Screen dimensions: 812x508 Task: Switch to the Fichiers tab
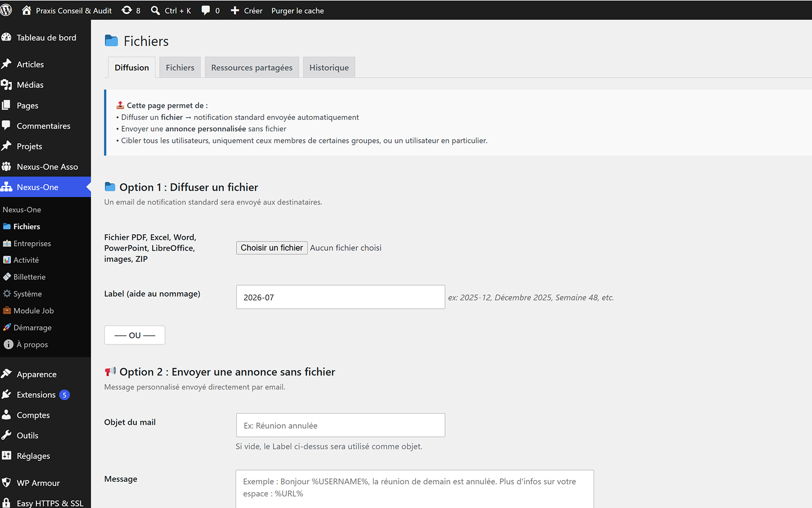point(180,68)
